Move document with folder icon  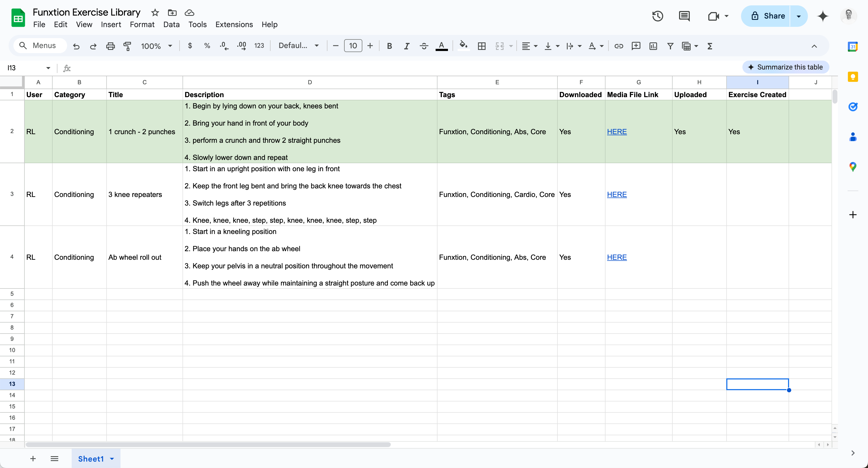pyautogui.click(x=172, y=12)
